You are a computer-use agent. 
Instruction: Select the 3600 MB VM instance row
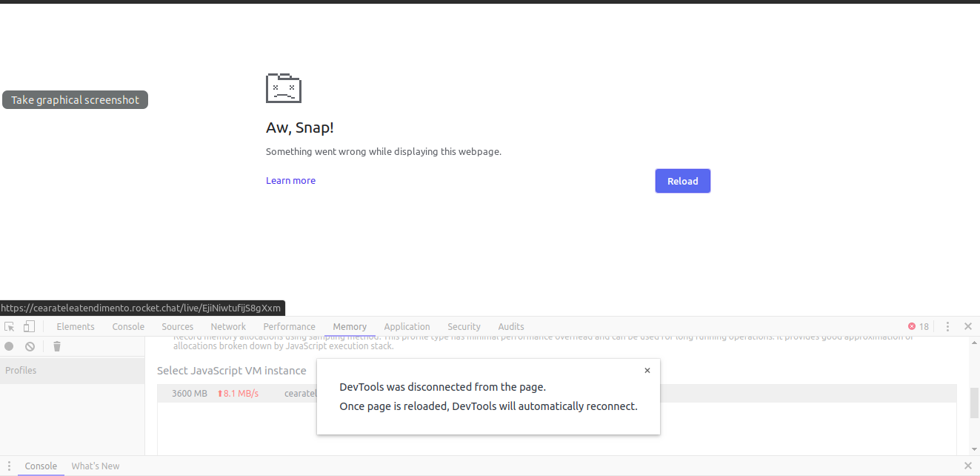tap(556, 394)
